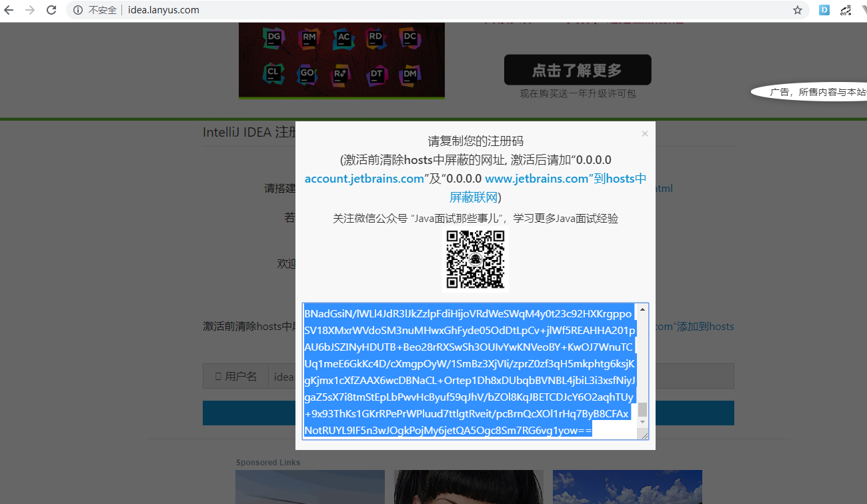Click the code area's scroll-up arrow

(643, 309)
